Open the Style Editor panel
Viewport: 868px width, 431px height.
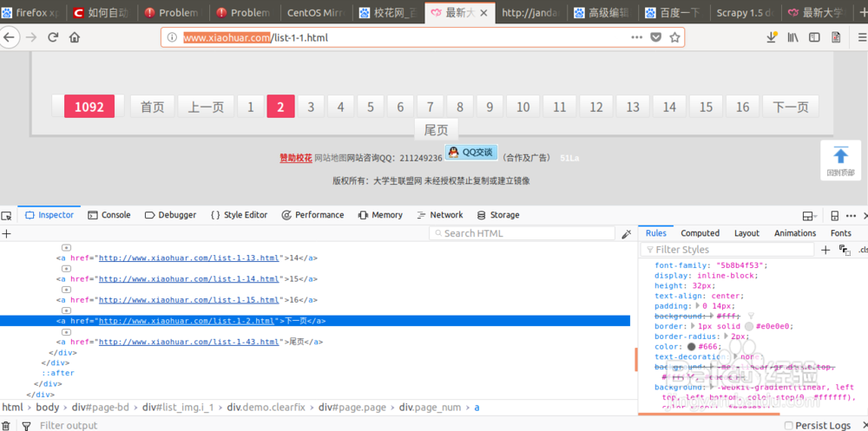point(240,215)
